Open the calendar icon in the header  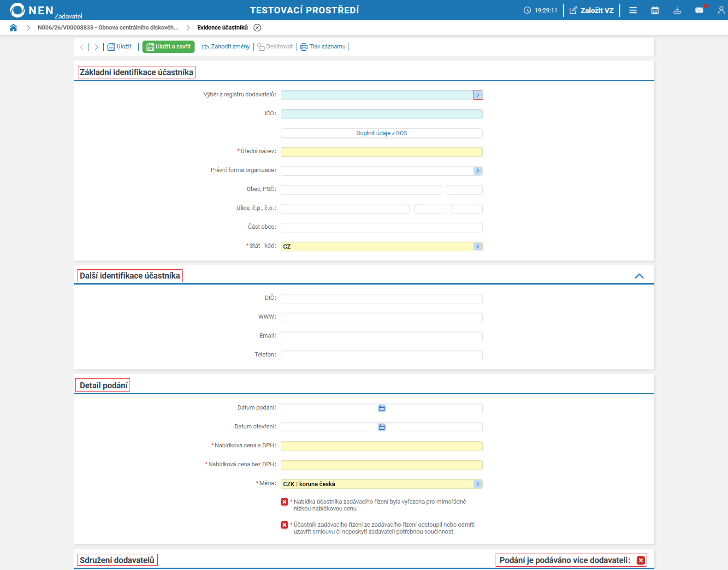(x=655, y=10)
